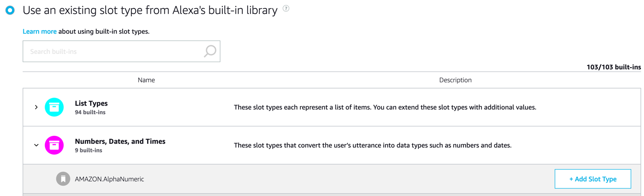Choose the AMAZON.AlphaNumeric slot type name
The image size is (644, 196).
tap(109, 179)
